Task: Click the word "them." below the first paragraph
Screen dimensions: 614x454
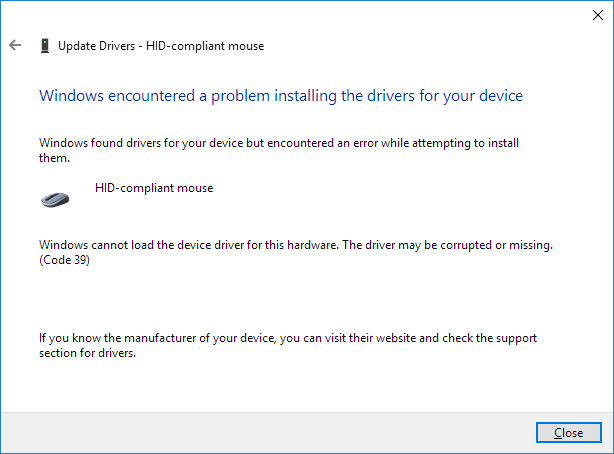Action: click(54, 158)
